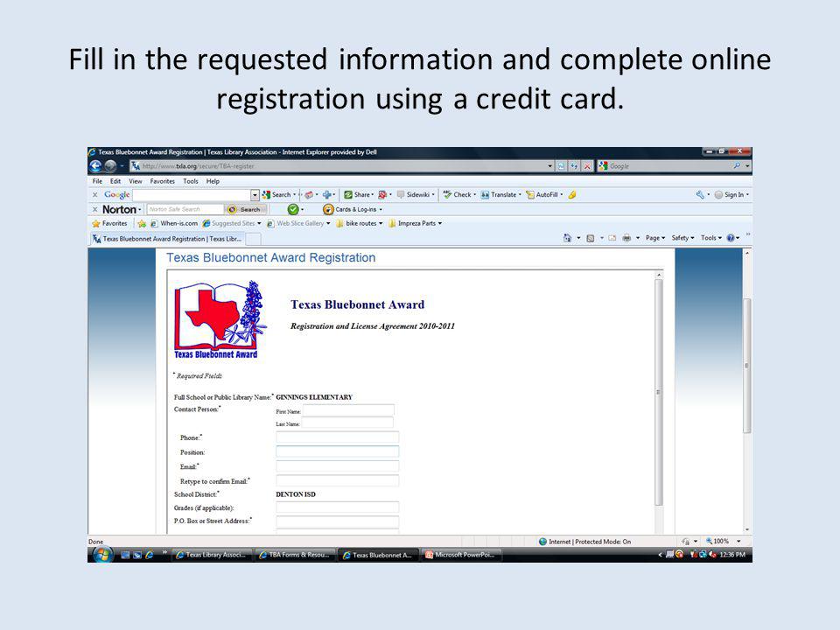Viewport: 840px width, 630px height.
Task: Open the View menu
Action: [136, 181]
